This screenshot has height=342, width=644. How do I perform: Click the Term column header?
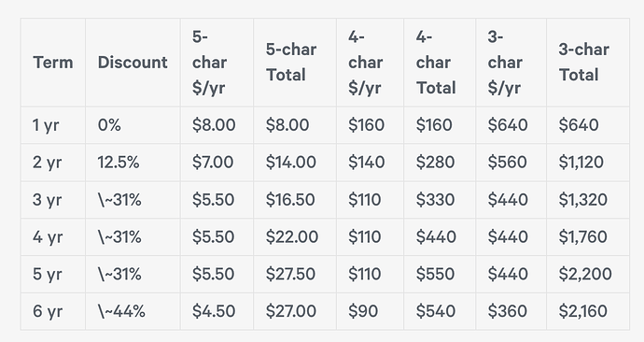pyautogui.click(x=53, y=63)
